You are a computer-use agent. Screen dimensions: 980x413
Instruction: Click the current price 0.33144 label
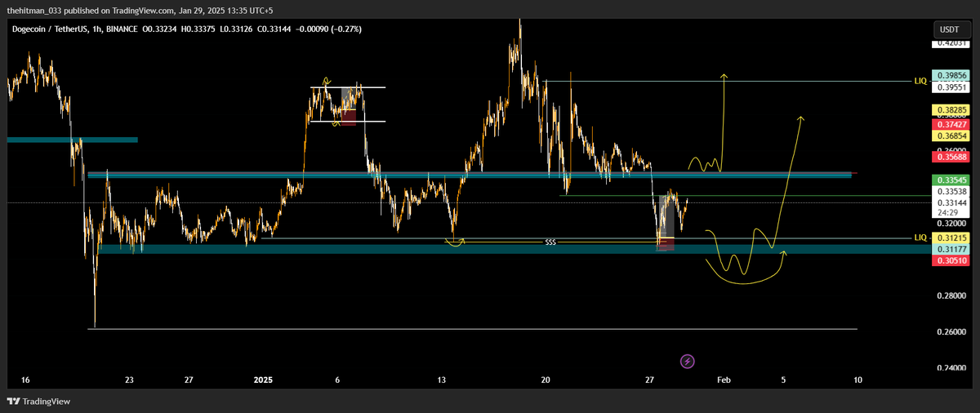tap(950, 202)
